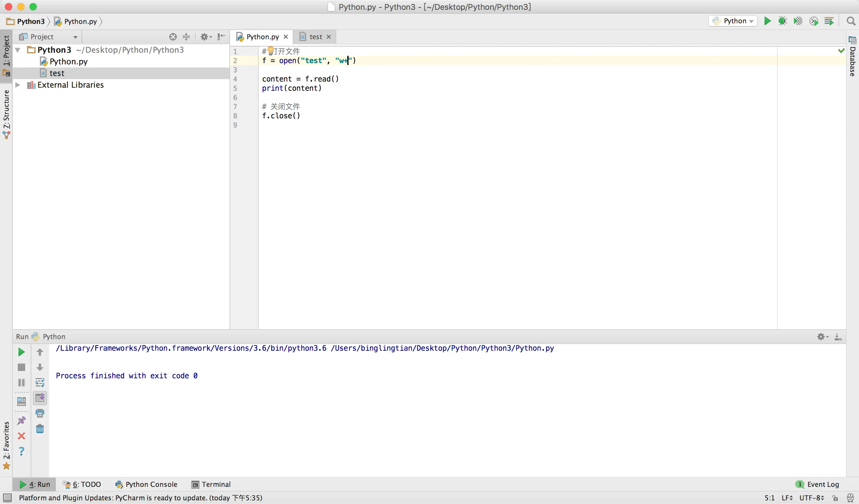
Task: Click the Debug bug icon in top toolbar
Action: coord(782,21)
